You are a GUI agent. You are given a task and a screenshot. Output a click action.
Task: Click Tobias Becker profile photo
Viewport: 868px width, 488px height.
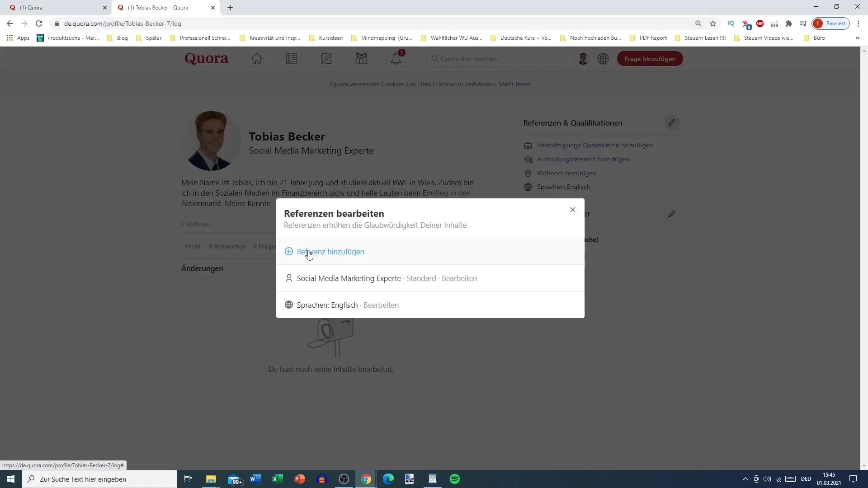[x=211, y=141]
